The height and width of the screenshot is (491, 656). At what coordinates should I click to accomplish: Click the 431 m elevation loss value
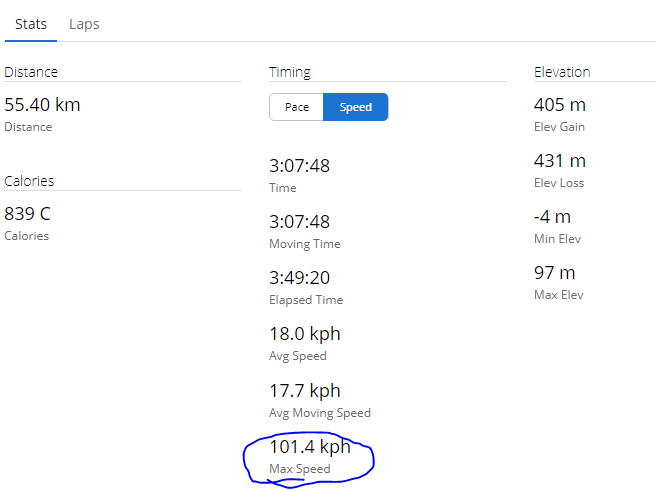[560, 161]
